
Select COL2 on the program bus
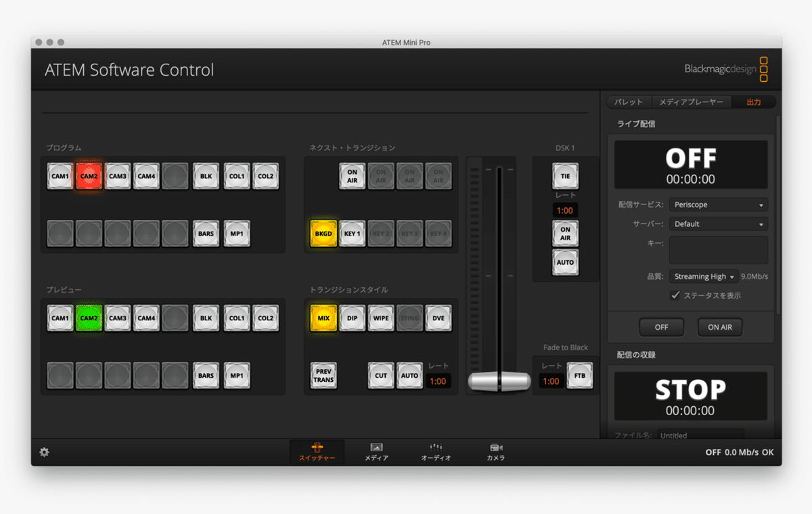[265, 176]
